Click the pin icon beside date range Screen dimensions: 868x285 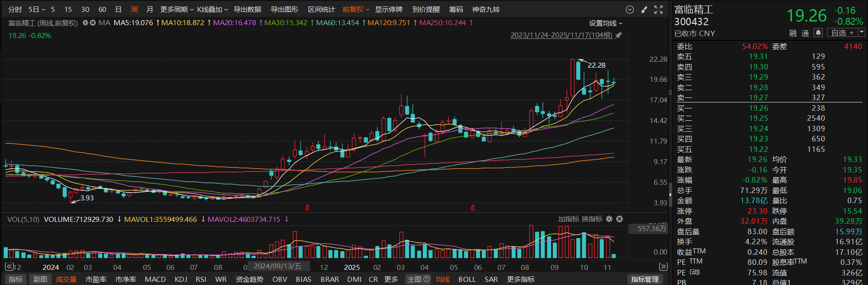(618, 35)
